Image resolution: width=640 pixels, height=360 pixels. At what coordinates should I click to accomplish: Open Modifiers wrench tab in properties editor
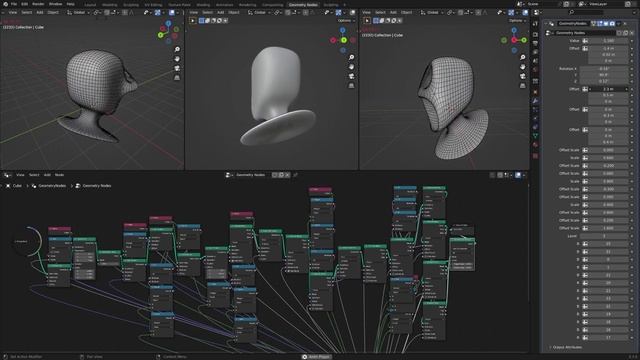[x=536, y=101]
